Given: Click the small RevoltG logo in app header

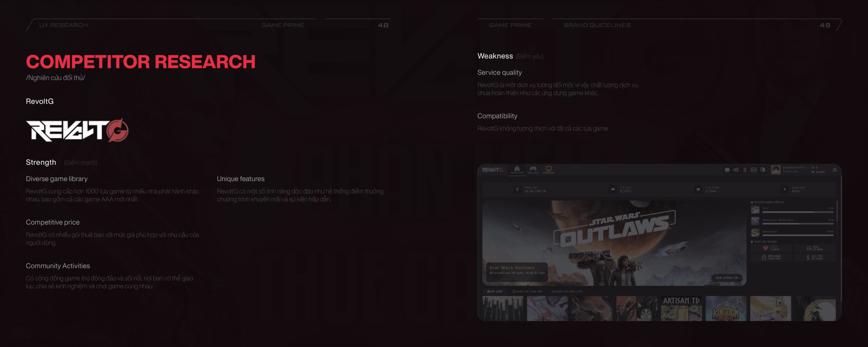Looking at the screenshot, I should [x=493, y=170].
